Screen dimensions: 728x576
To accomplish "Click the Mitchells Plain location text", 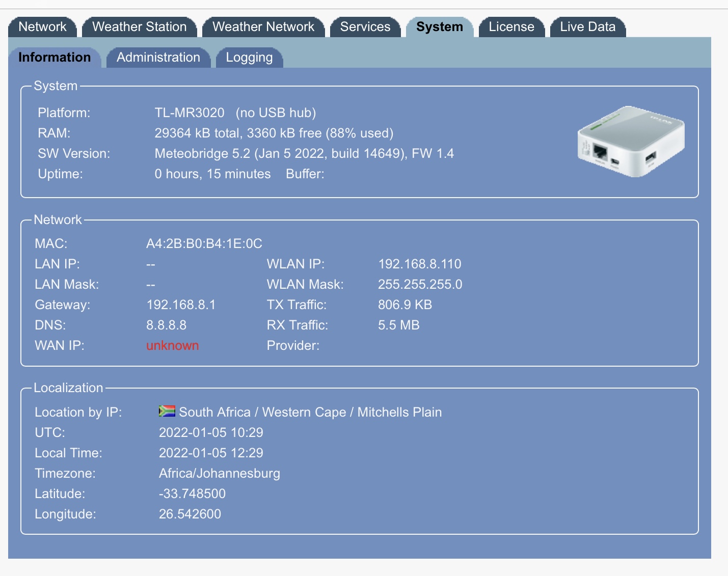I will 399,412.
